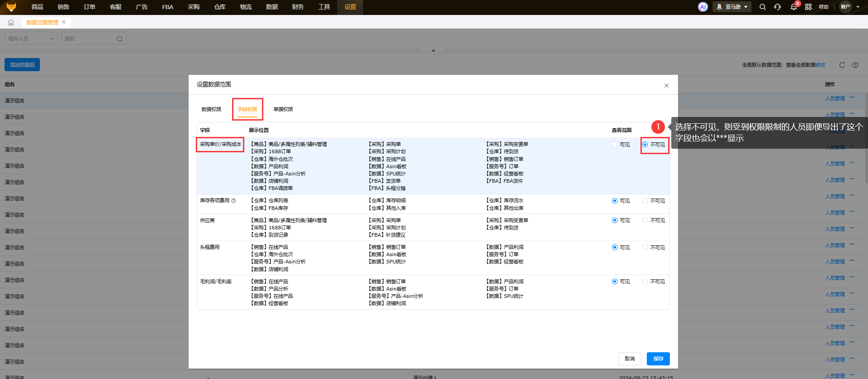The image size is (868, 379).
Task: Expand the 组内人员 filter dropdown
Action: point(31,39)
